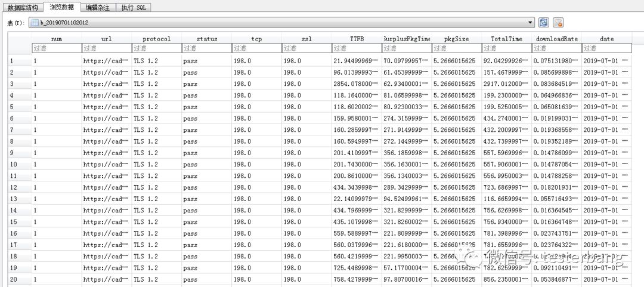Sort by downloadRate column header
Viewport: 644px width, 287px height.
click(557, 39)
